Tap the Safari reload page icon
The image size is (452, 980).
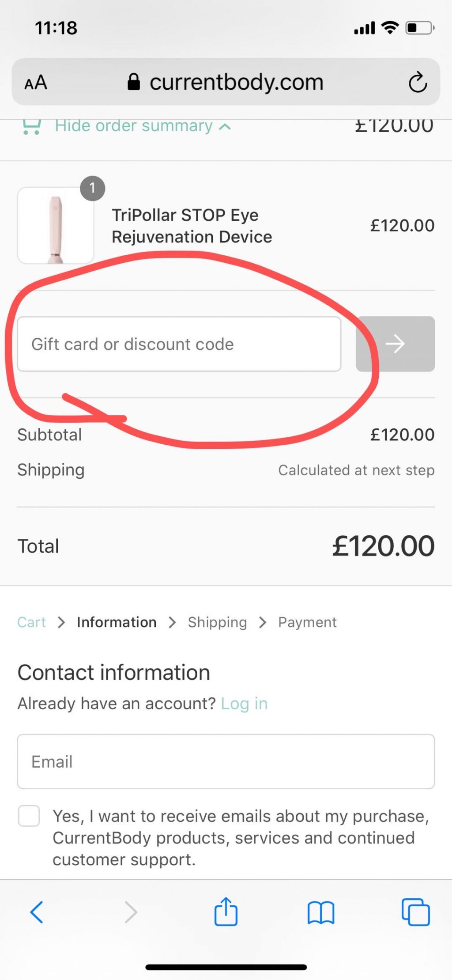click(x=417, y=83)
